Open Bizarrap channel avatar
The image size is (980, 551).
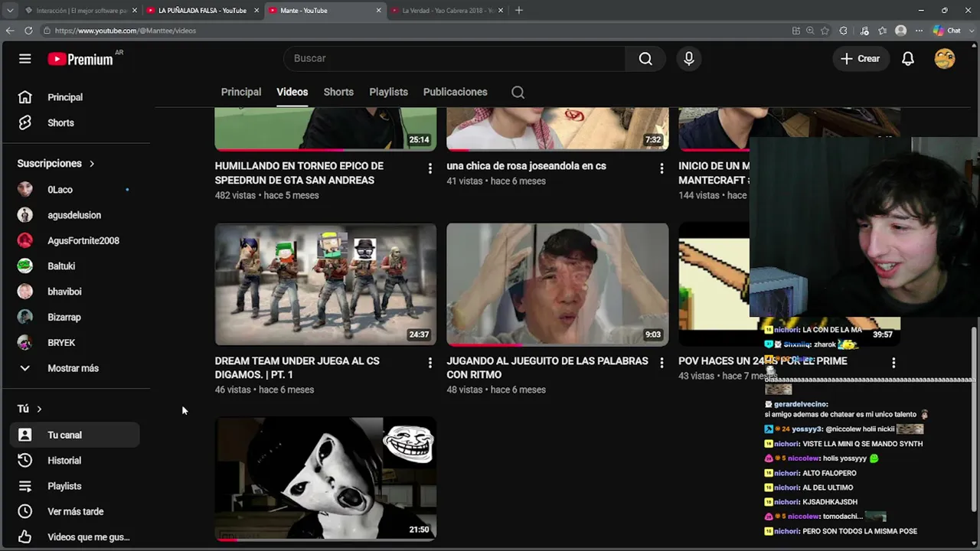pos(25,317)
